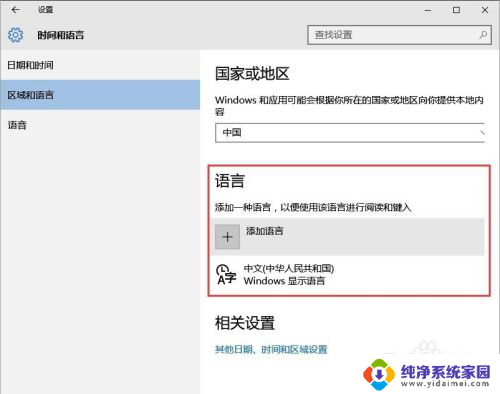Click the 相关设置 heading

click(245, 323)
